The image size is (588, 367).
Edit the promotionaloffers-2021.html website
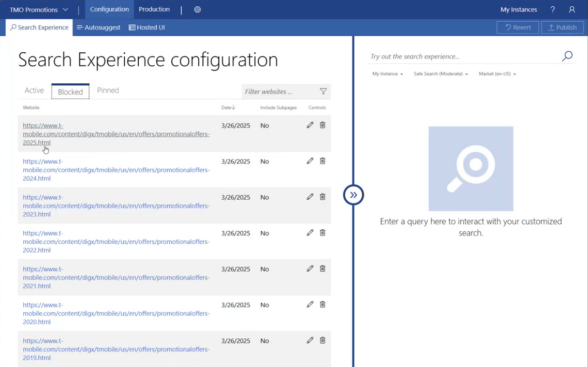tap(310, 269)
